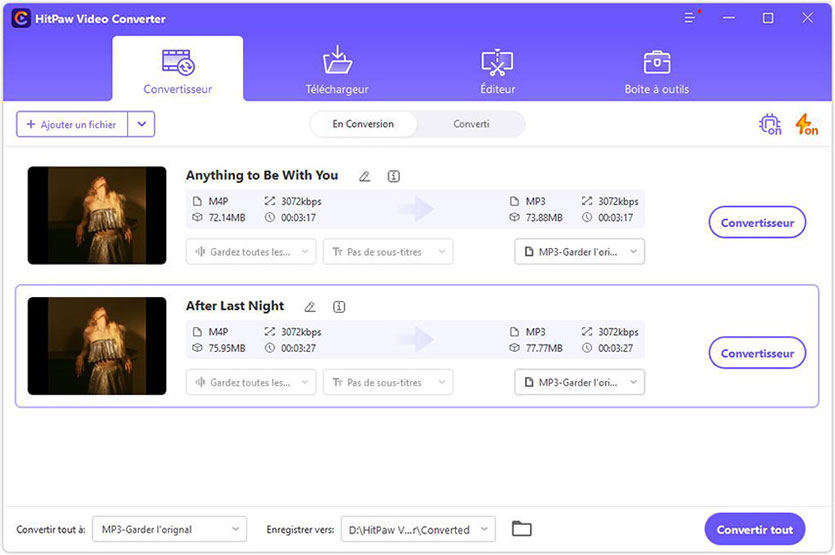Convert Anything to Be With You with Convertisseur button

click(x=757, y=223)
